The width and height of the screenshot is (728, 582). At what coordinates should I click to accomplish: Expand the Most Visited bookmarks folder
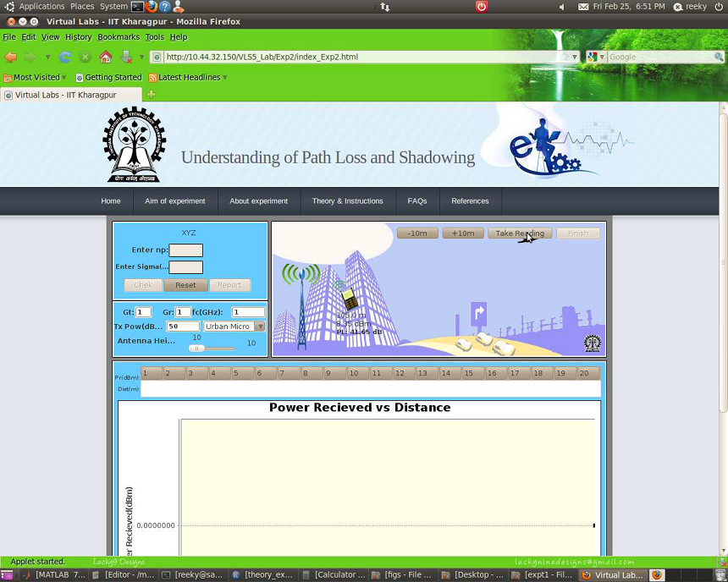[x=36, y=77]
